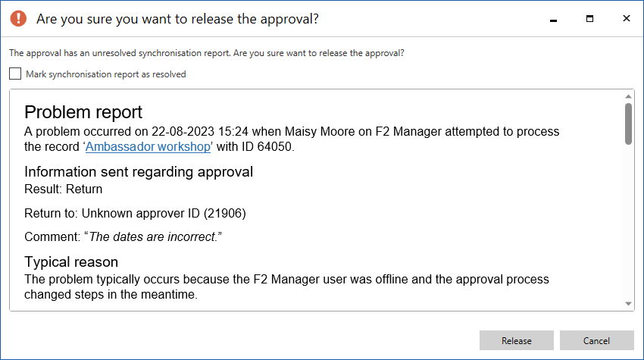
Task: Tick the Mark synchronisation report as resolved checkbox
Action: 15,74
